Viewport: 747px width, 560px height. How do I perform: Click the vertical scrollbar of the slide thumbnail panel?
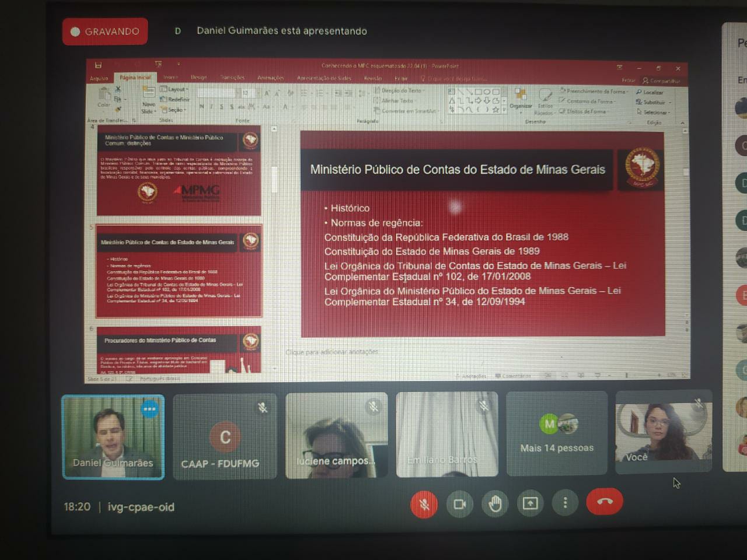tap(274, 178)
